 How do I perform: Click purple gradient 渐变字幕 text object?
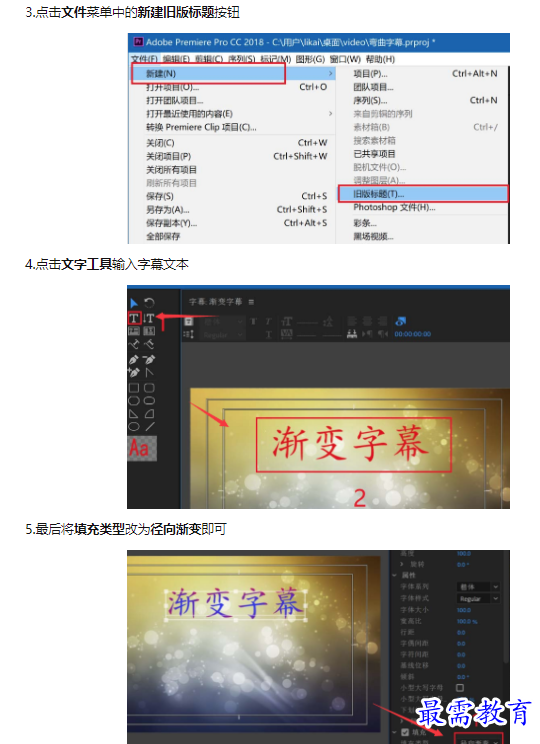[x=234, y=603]
